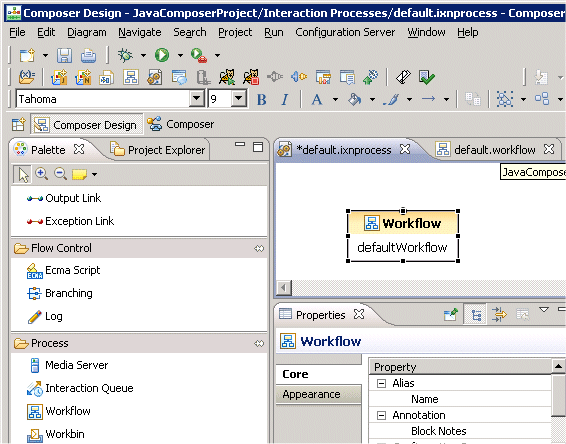Switch to the default.workflow editor tab
This screenshot has height=444, width=566.
495,150
